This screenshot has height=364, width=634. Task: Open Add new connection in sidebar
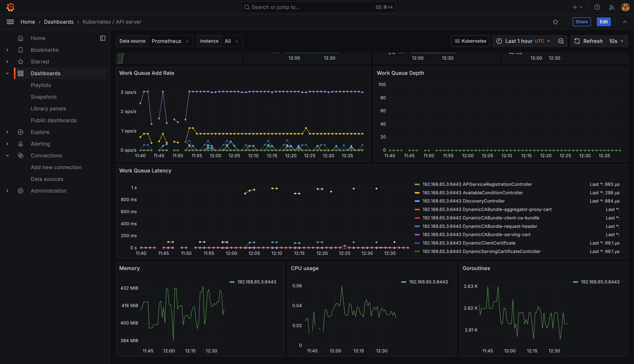tap(56, 167)
